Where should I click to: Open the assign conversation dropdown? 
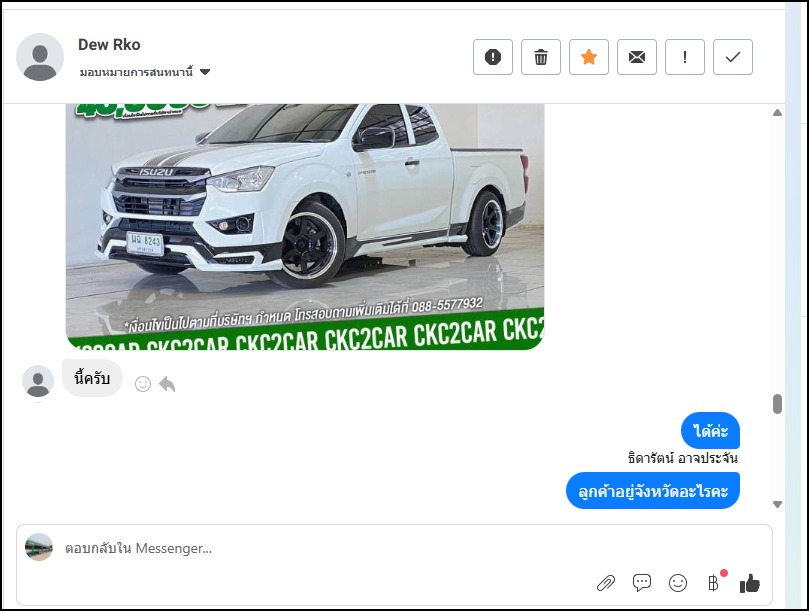coord(144,72)
